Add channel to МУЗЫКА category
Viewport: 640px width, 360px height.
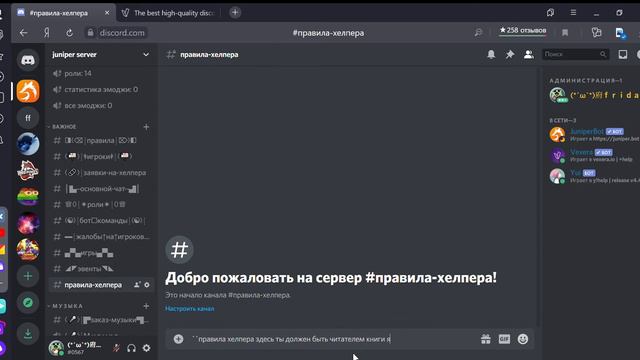pos(146,306)
